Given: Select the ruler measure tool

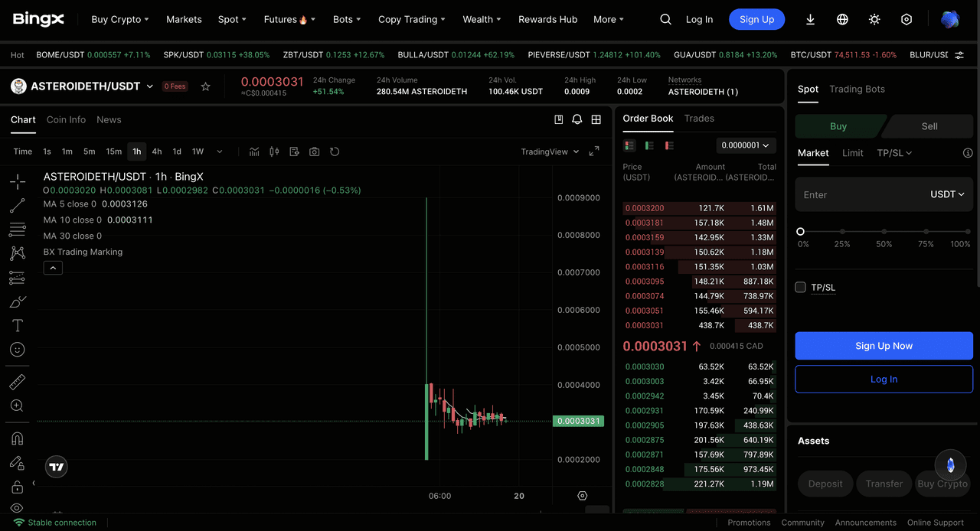Looking at the screenshot, I should point(17,382).
